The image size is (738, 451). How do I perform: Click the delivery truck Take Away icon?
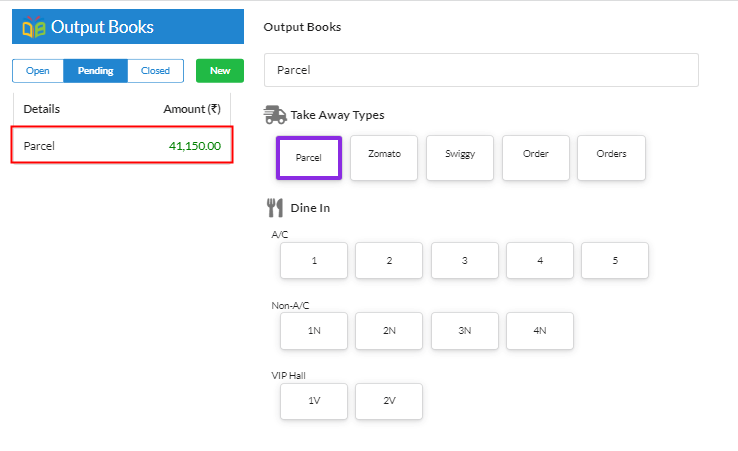tap(275, 115)
